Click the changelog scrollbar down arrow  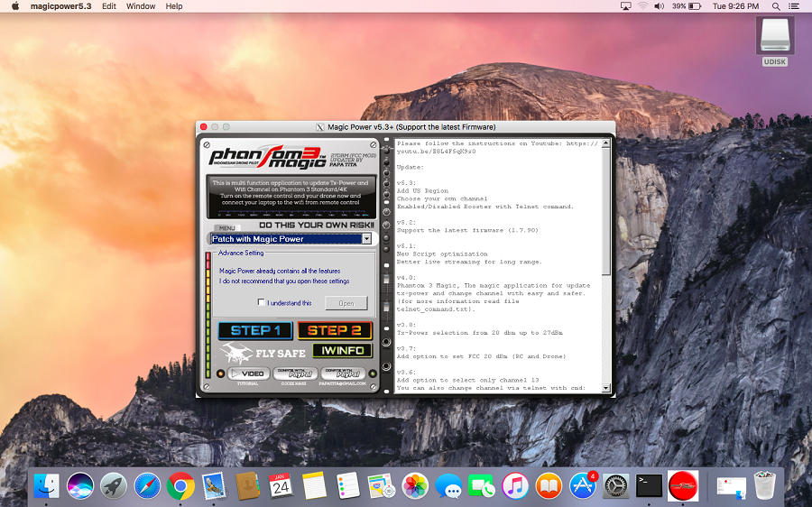605,388
